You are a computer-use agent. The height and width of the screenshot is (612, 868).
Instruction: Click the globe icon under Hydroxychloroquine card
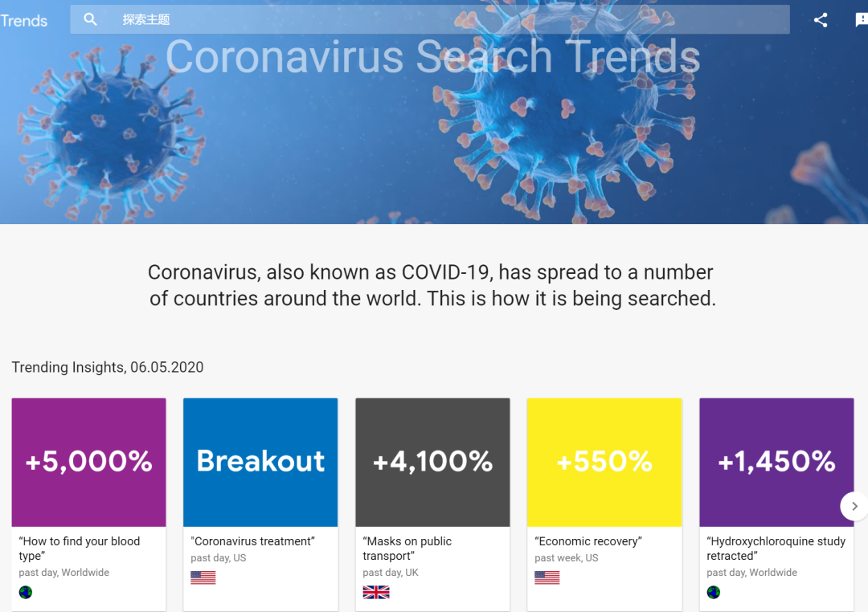(714, 592)
